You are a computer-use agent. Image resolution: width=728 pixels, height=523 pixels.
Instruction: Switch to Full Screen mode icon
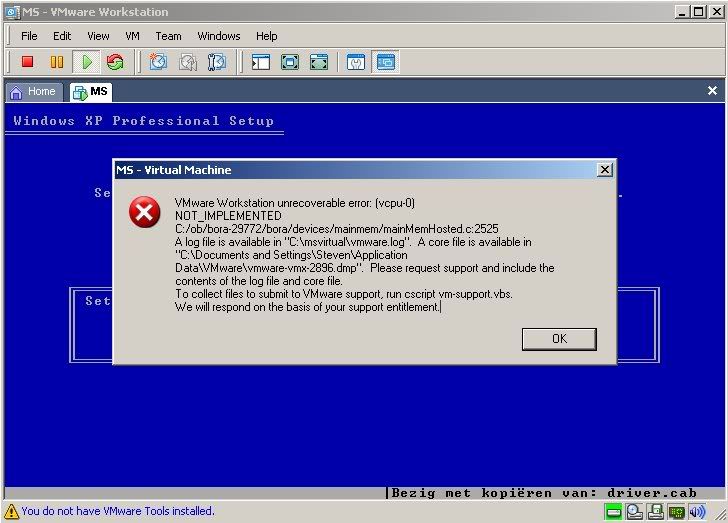(290, 62)
